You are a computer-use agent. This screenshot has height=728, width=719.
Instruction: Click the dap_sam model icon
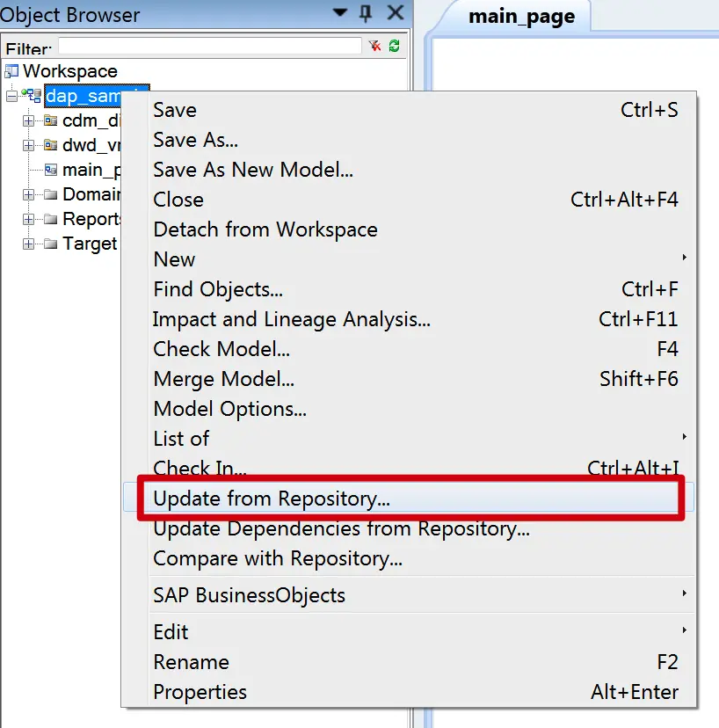(x=32, y=96)
